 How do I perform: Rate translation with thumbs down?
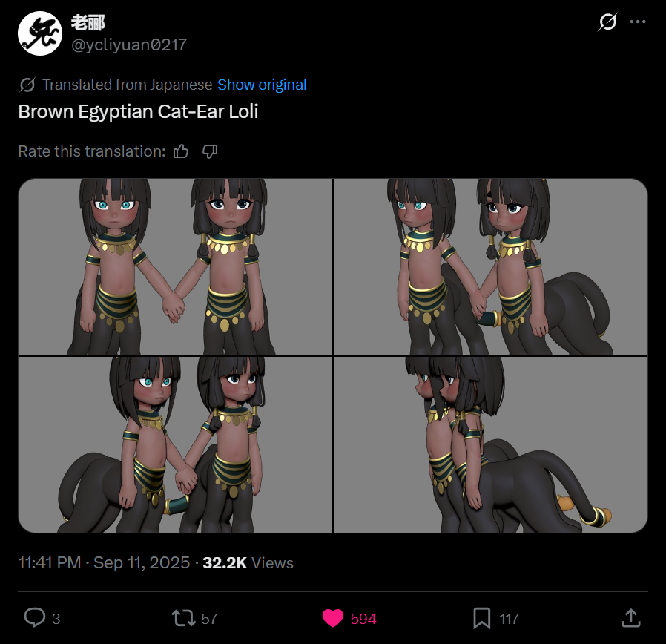[x=210, y=151]
